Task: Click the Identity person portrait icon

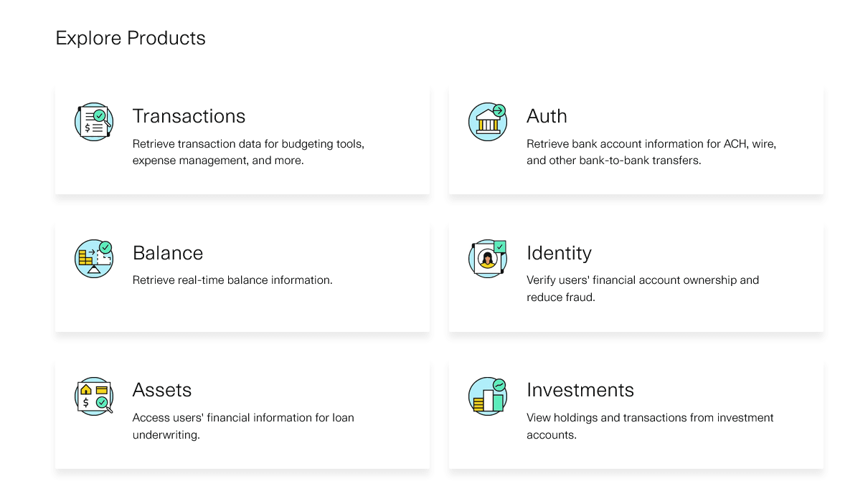Action: (488, 259)
